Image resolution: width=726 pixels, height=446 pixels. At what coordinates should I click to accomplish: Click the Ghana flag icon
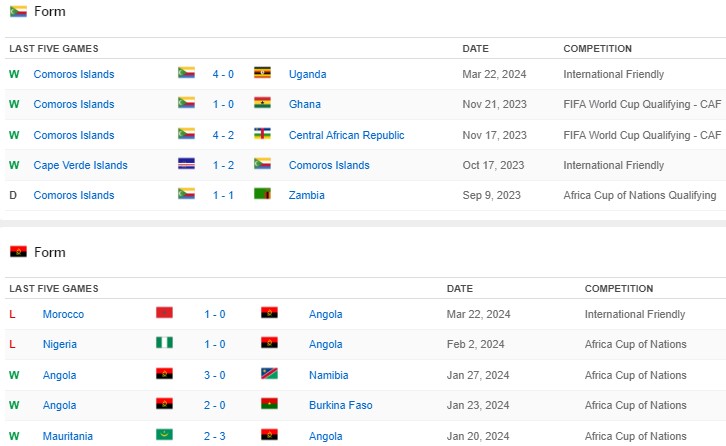(x=263, y=104)
